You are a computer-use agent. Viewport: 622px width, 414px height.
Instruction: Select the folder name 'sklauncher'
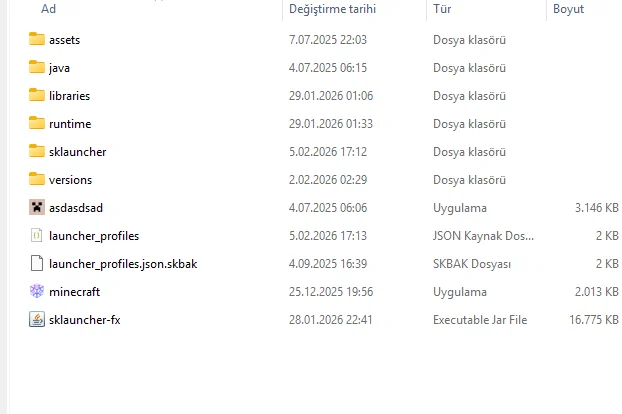[x=78, y=152]
